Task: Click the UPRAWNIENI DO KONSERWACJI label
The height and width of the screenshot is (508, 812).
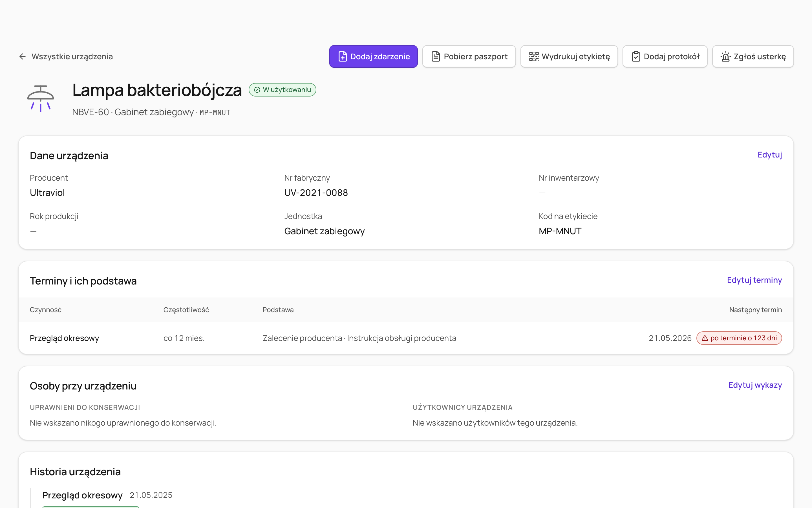Action: coord(85,408)
